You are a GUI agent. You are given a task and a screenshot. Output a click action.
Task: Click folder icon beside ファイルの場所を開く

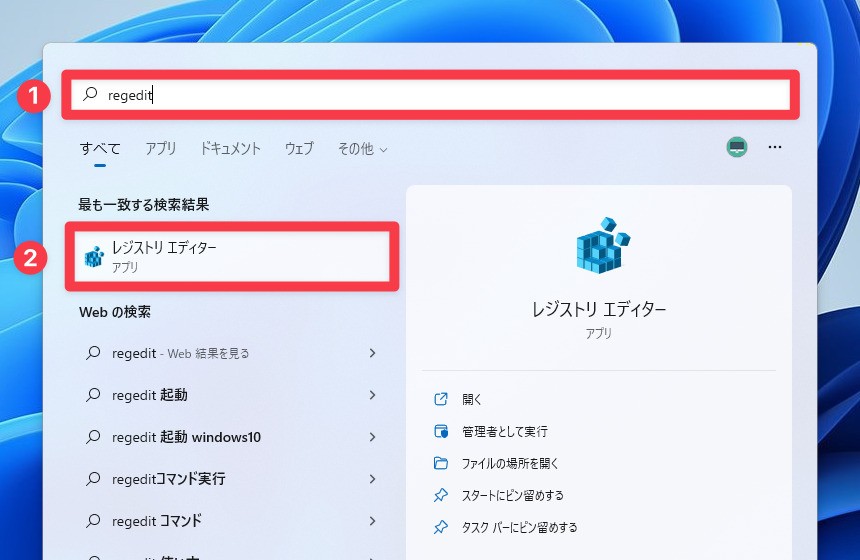tap(441, 463)
